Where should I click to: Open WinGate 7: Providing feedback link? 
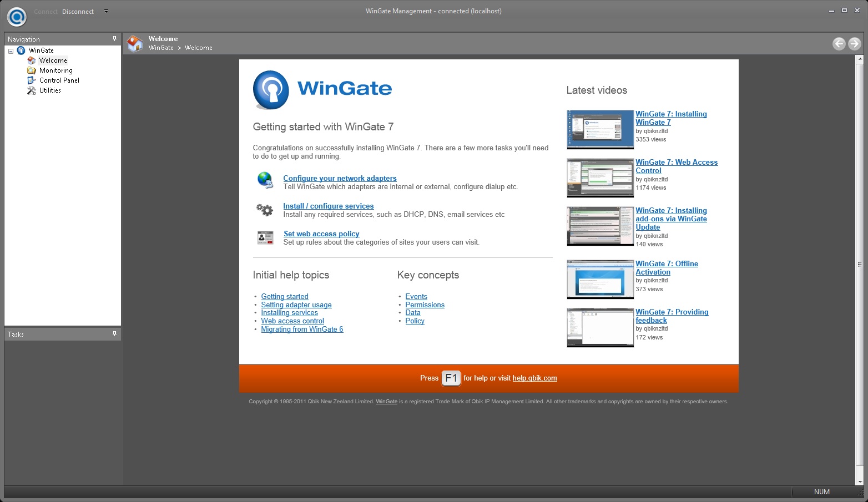672,316
